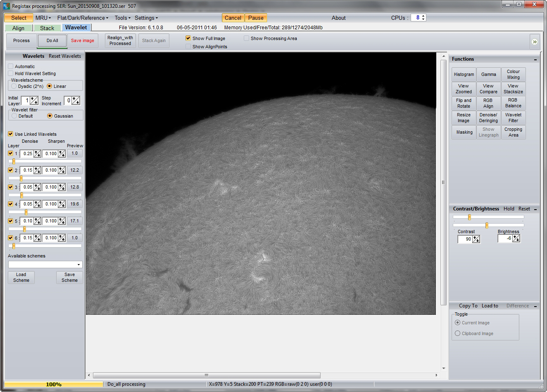Screen dimensions: 547x392
Task: Click Realign with Processed button
Action: [x=120, y=40]
